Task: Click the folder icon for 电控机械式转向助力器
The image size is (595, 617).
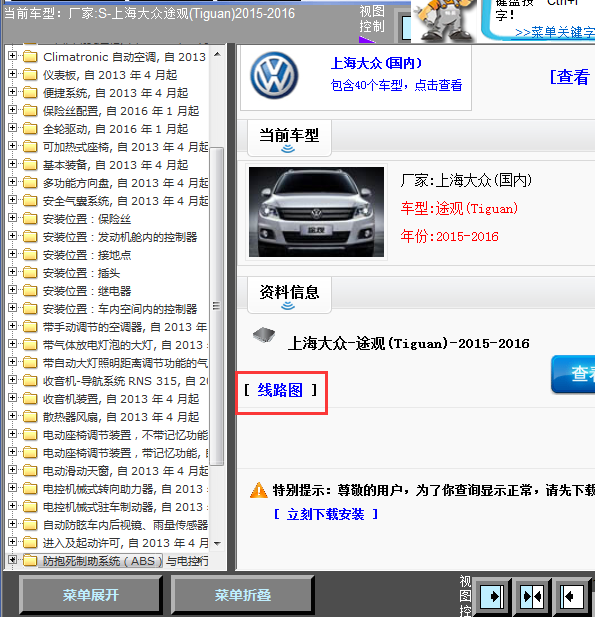Action: [30, 489]
